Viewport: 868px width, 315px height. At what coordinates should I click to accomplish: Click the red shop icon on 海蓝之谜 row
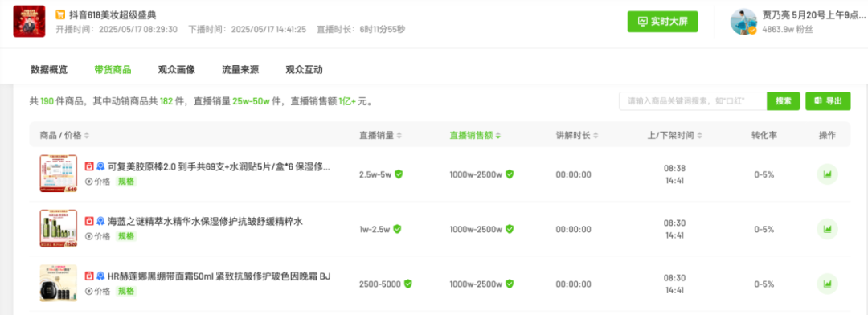(x=89, y=221)
